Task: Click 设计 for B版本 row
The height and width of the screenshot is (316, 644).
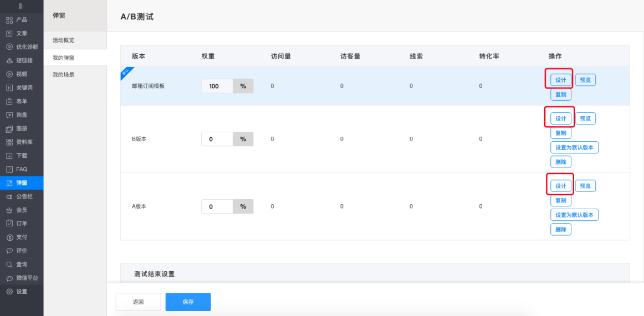Action: click(561, 118)
